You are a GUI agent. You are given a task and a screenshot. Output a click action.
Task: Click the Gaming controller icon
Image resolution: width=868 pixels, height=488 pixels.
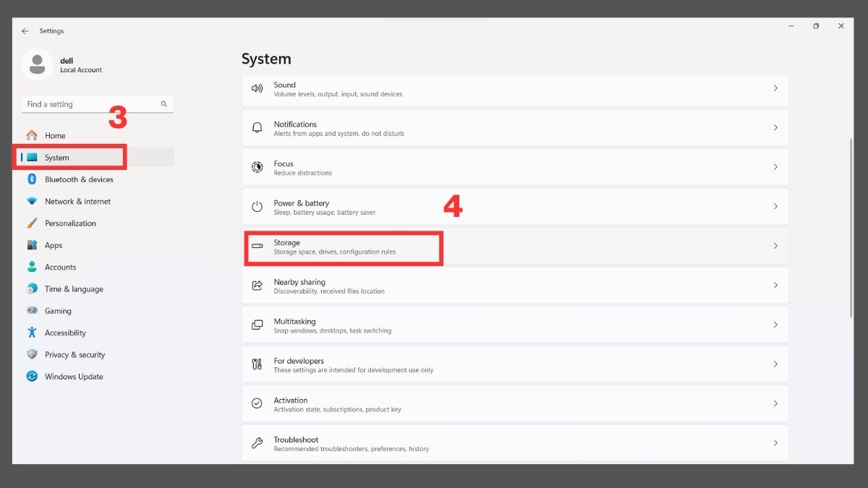point(32,310)
